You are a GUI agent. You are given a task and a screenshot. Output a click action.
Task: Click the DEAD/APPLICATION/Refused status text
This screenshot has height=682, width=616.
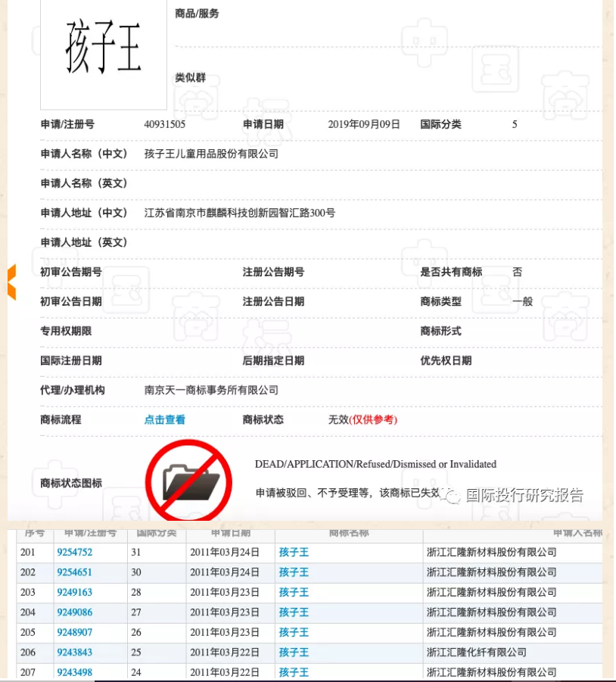pos(375,465)
